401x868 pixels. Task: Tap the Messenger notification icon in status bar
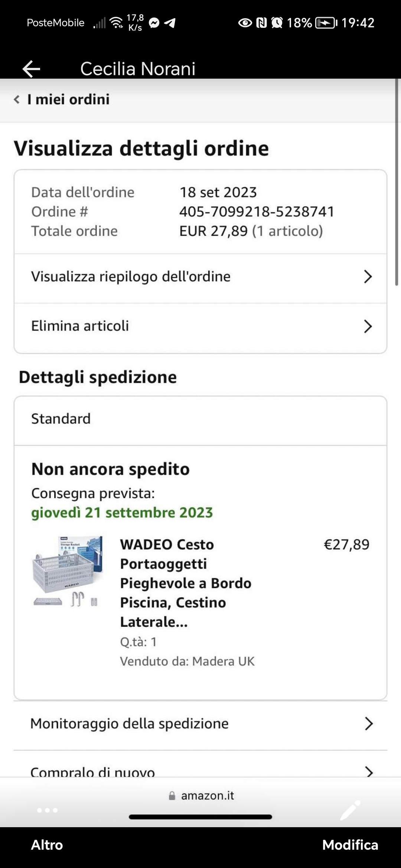click(154, 23)
